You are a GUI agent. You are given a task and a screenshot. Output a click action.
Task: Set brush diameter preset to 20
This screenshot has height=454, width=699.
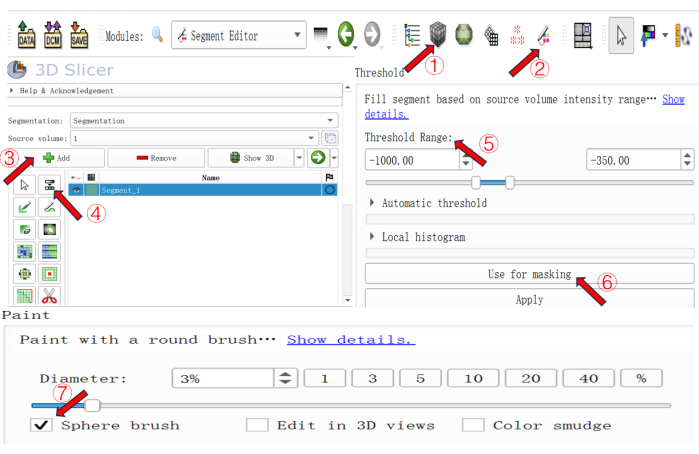pos(531,378)
